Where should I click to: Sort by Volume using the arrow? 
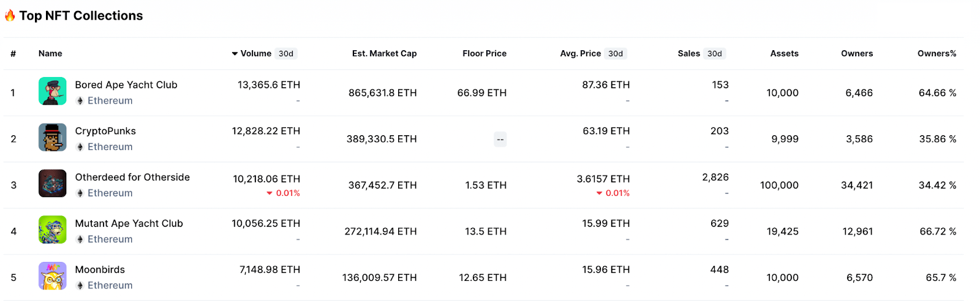[235, 54]
